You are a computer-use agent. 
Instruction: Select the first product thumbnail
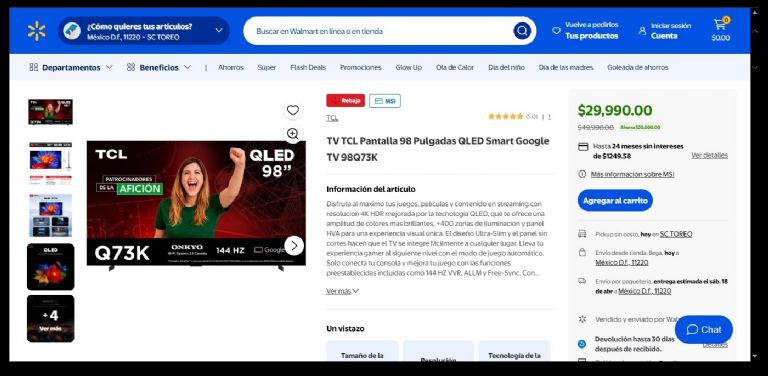pyautogui.click(x=50, y=112)
